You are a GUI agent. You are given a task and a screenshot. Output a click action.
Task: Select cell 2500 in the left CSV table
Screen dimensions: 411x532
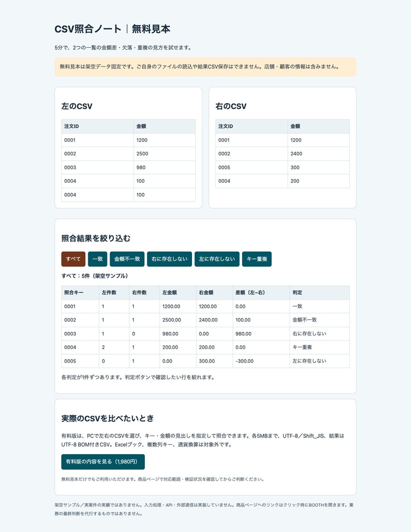pos(165,154)
